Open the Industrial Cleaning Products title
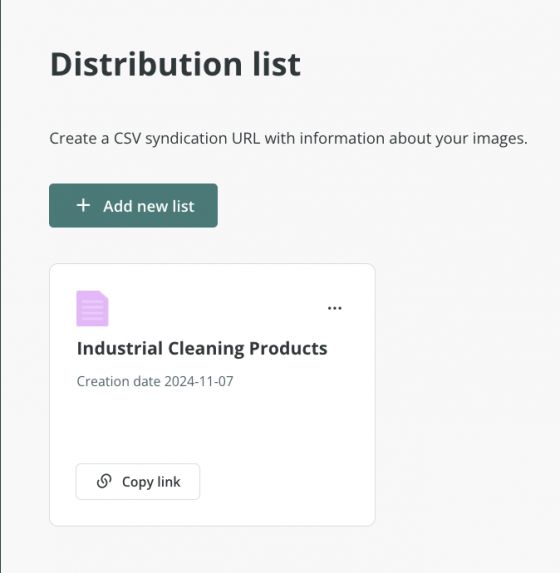Screen dimensions: 560x573 click(202, 348)
